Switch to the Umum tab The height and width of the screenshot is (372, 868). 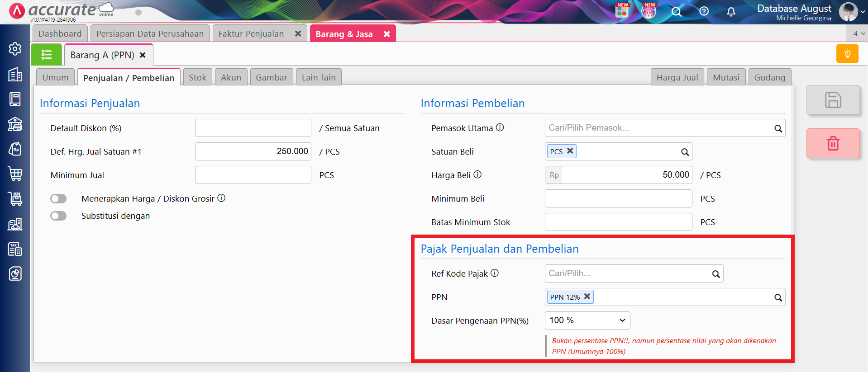pyautogui.click(x=55, y=77)
